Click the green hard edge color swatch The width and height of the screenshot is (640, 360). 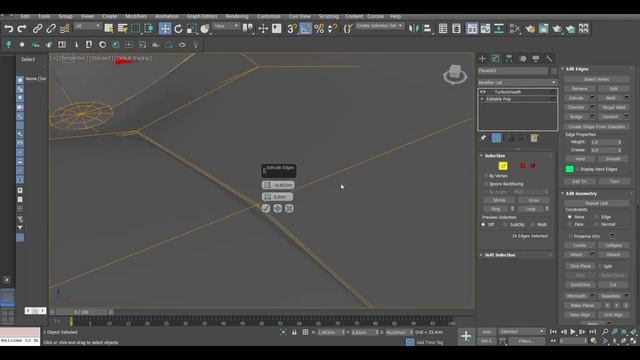coord(569,169)
